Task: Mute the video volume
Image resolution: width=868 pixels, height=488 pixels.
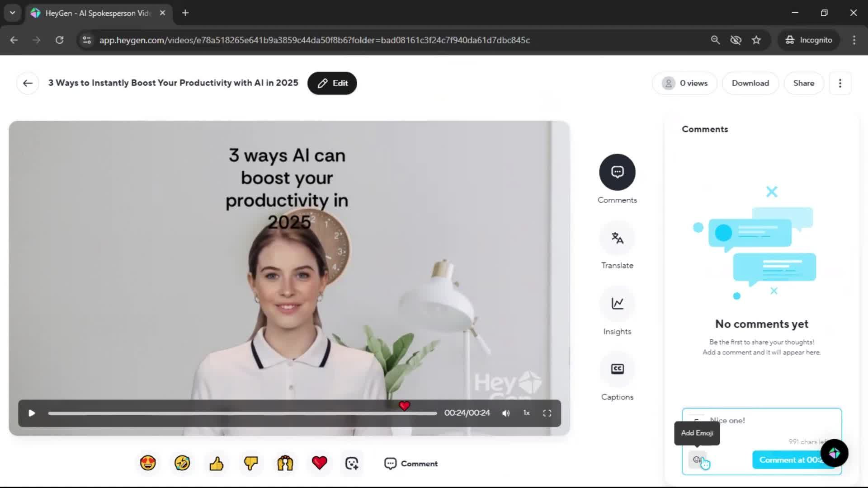Action: pyautogui.click(x=506, y=413)
